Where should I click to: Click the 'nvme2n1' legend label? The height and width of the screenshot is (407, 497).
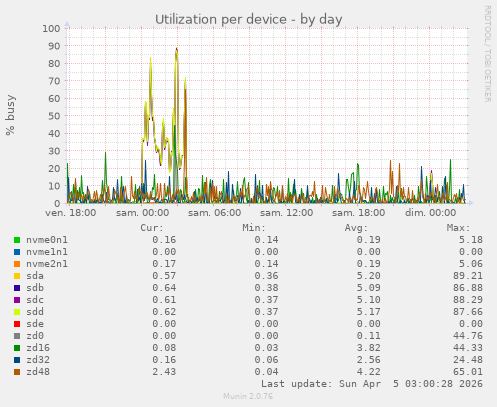click(x=47, y=264)
